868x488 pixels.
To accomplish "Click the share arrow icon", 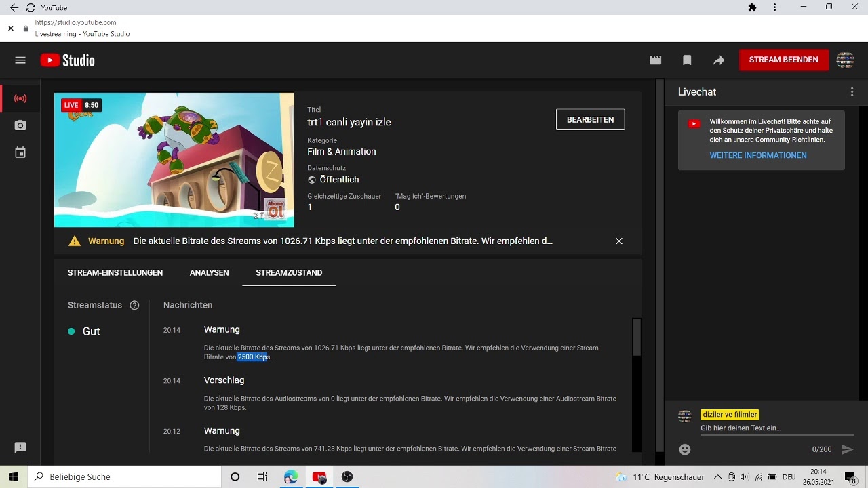I will 719,60.
